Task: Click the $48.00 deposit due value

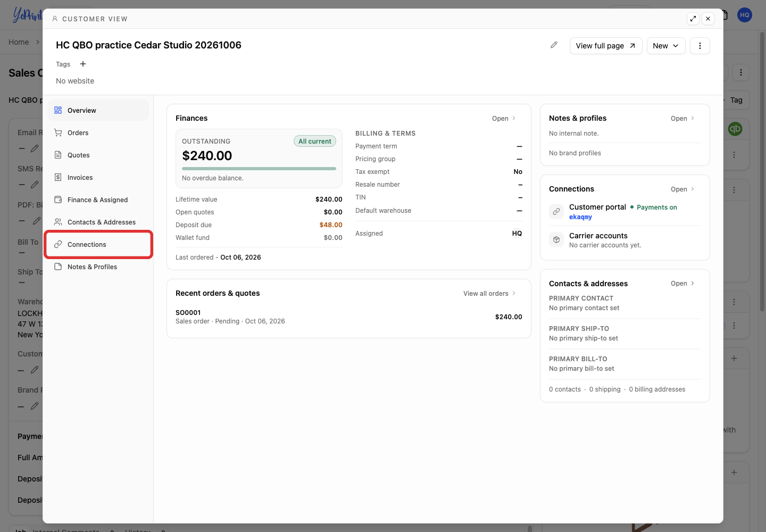Action: click(x=331, y=225)
